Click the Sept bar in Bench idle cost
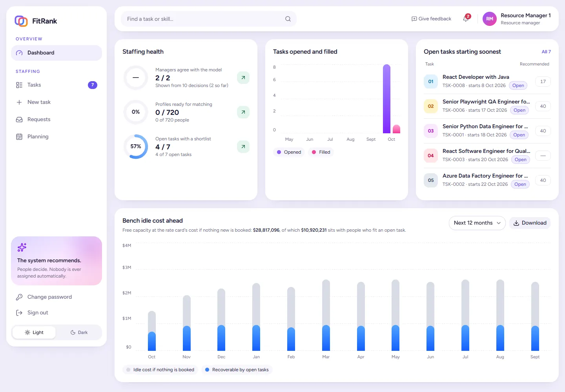565x392 pixels. [x=535, y=316]
